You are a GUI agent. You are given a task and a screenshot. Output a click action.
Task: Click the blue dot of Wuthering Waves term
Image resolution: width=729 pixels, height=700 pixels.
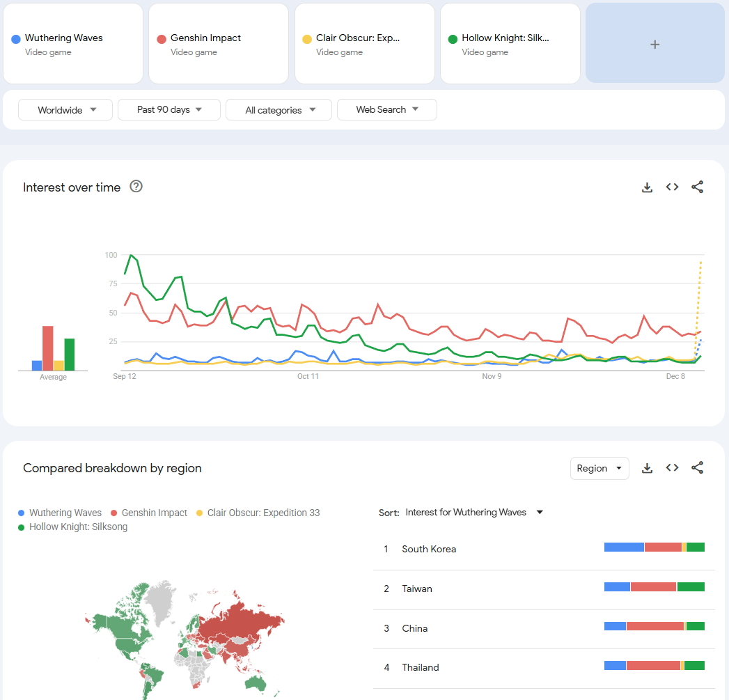16,39
